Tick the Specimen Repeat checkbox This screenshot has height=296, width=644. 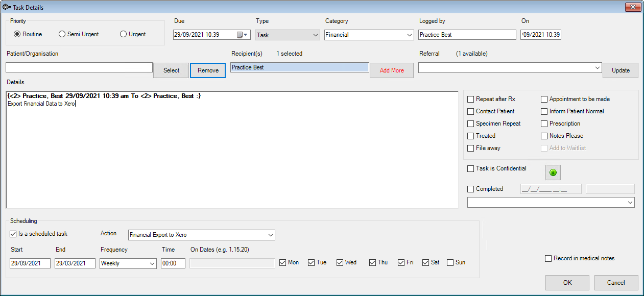pos(471,124)
